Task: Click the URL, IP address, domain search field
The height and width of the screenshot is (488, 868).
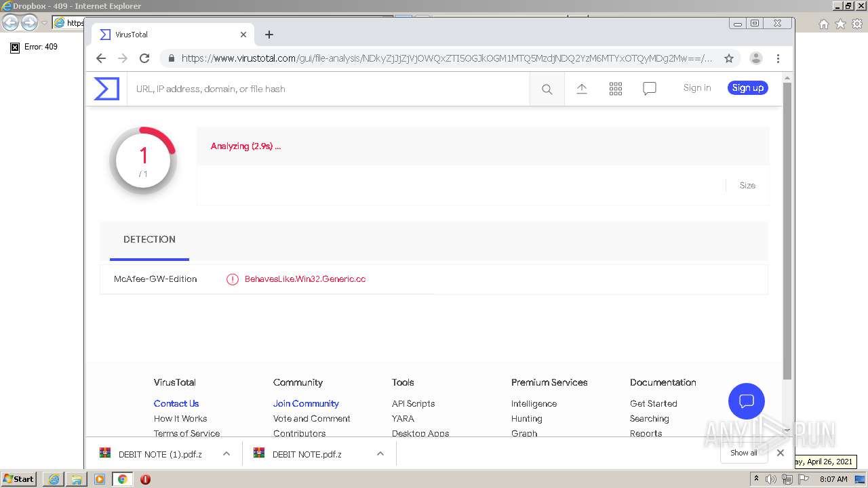Action: click(x=329, y=89)
